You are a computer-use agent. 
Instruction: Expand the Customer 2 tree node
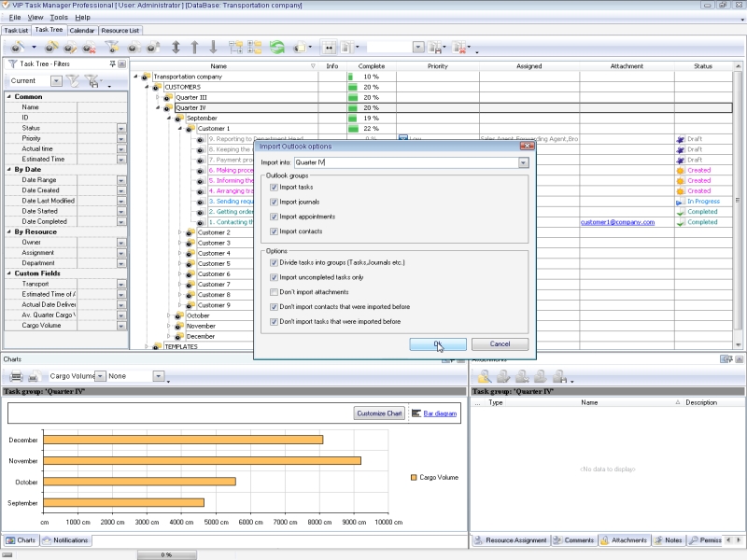pos(179,232)
